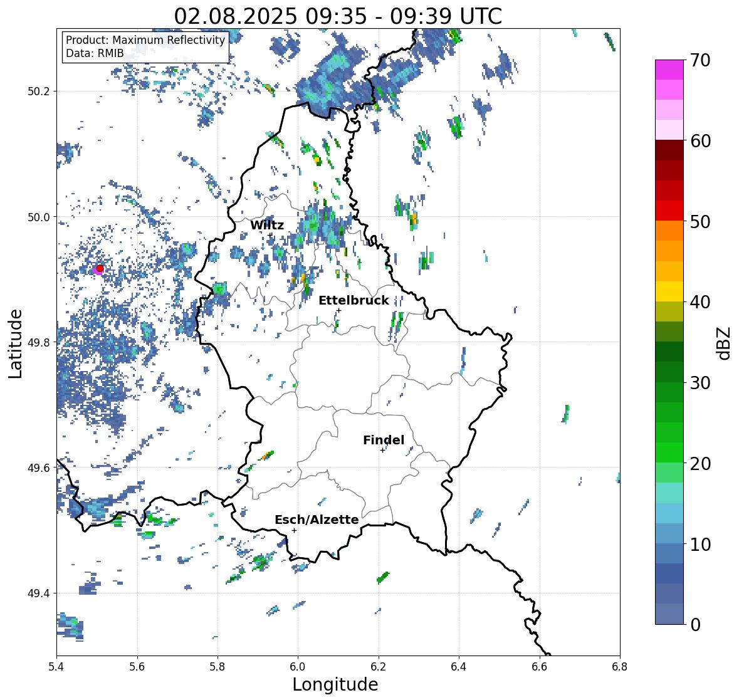The image size is (739, 700).
Task: Click the map title with date and UTC time
Action: coord(338,16)
